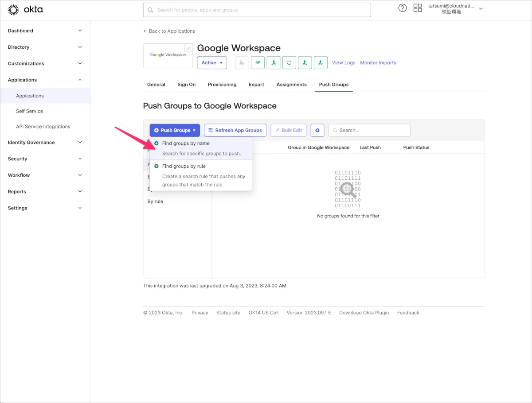Click the pencil icon on app logo
This screenshot has width=532, height=403.
tap(189, 48)
